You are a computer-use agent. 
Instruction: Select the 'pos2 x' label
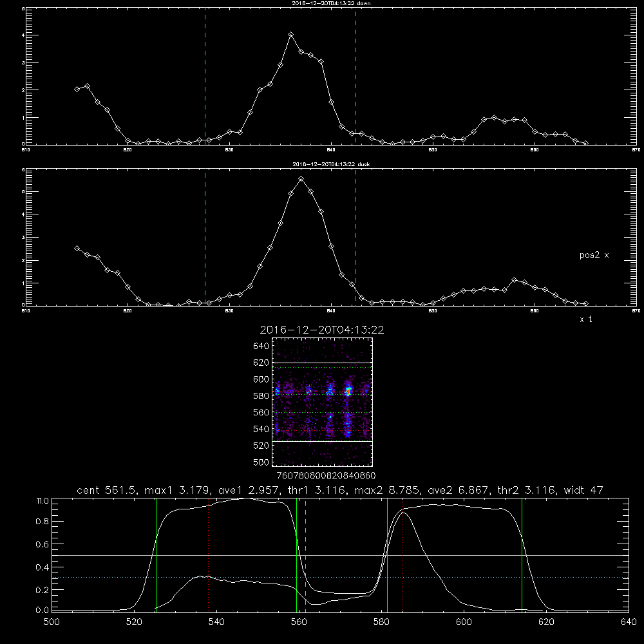pyautogui.click(x=594, y=255)
